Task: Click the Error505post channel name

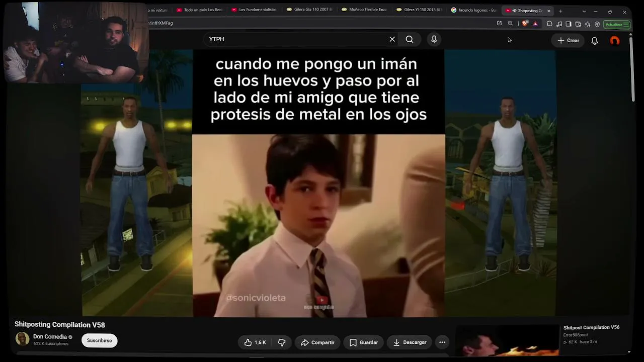Action: (576, 335)
